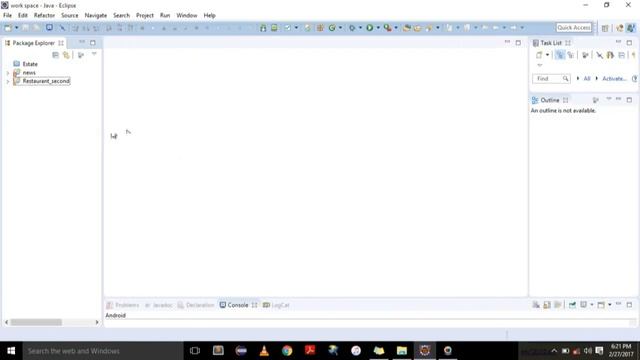Screen dimensions: 640x360
Task: Click the Run External Tools icon
Action: pyautogui.click(x=387, y=28)
